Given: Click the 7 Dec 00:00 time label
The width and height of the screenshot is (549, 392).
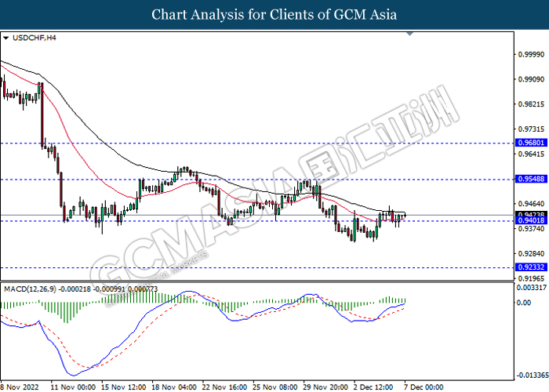Looking at the screenshot, I should tap(424, 387).
